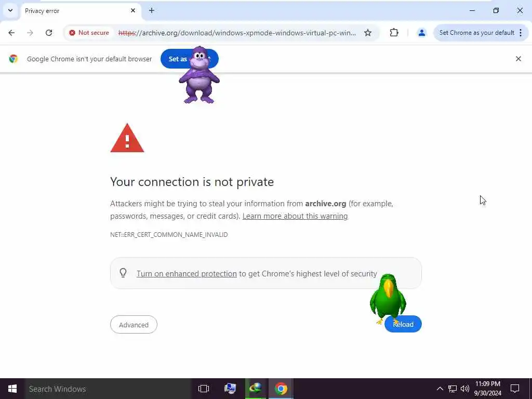
Task: Click the Not secure site indicator
Action: tap(89, 33)
